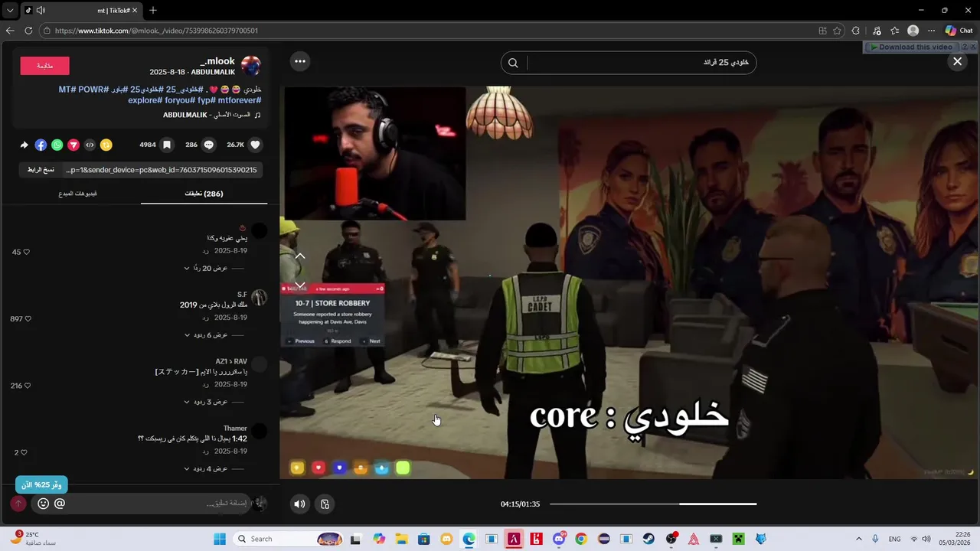Open mlook._ profile avatar

[x=251, y=65]
